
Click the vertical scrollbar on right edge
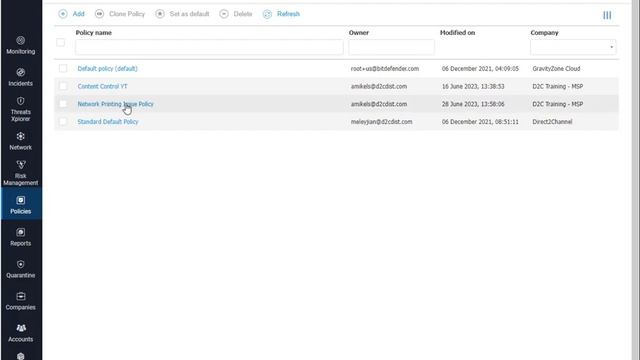(636, 180)
